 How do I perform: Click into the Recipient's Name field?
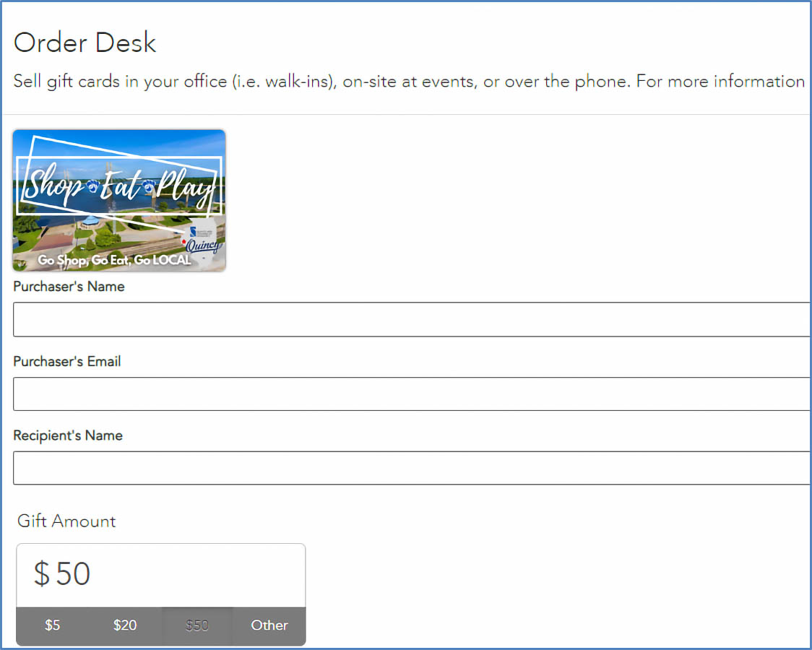coord(412,468)
